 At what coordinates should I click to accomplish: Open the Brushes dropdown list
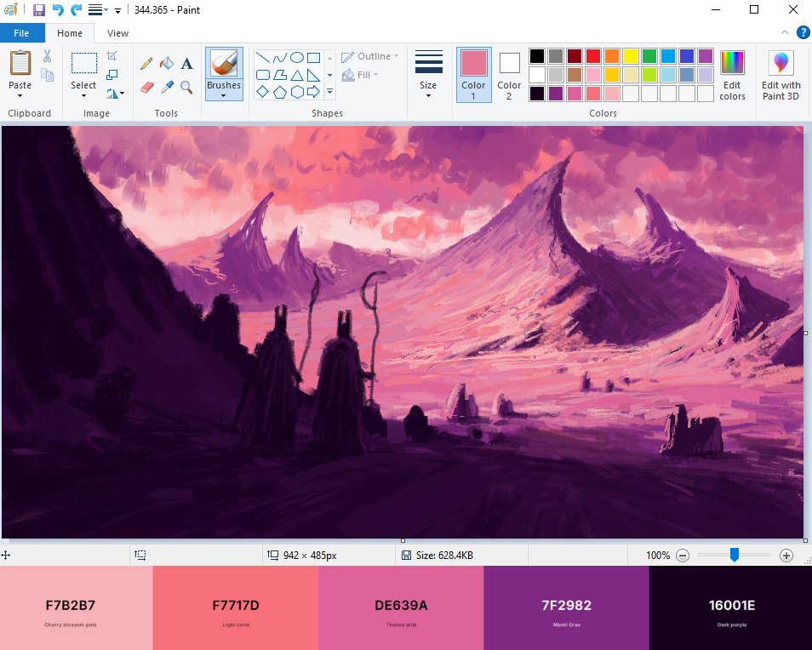[x=224, y=95]
